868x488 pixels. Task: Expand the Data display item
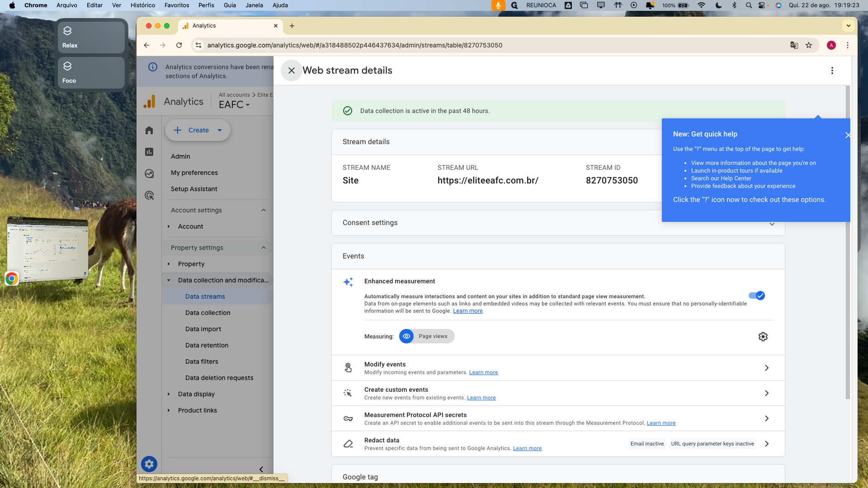[x=169, y=394]
